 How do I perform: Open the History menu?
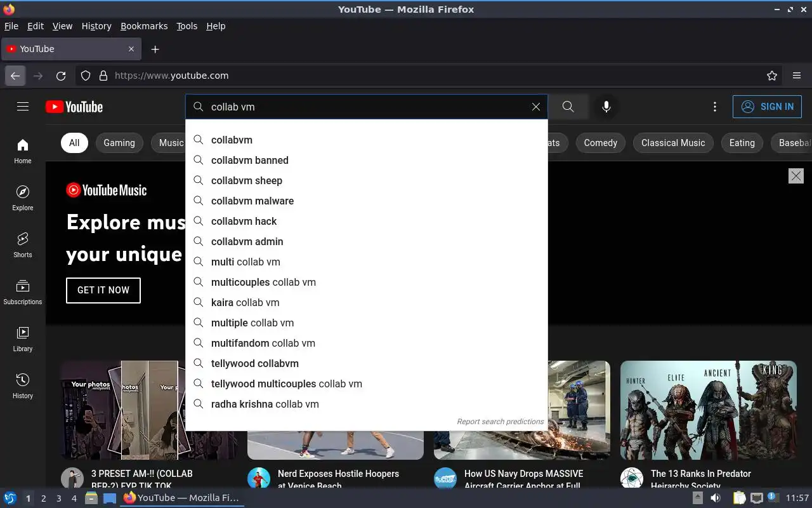coord(96,26)
